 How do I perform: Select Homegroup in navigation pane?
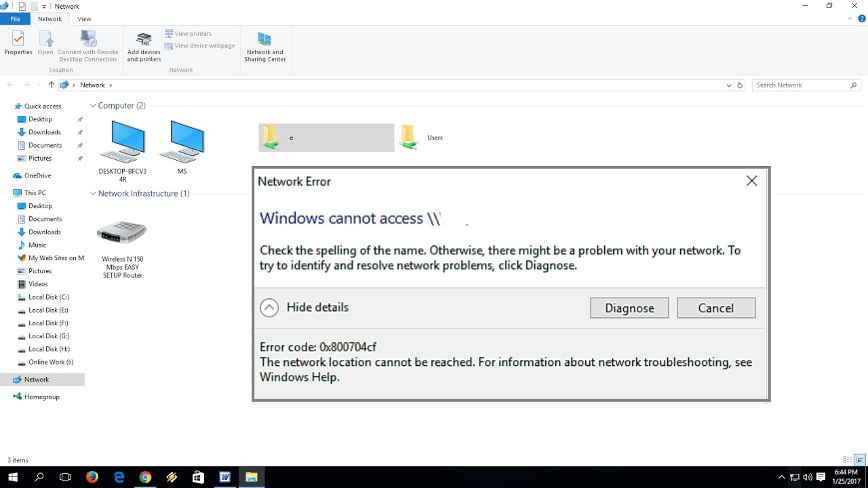(x=41, y=396)
